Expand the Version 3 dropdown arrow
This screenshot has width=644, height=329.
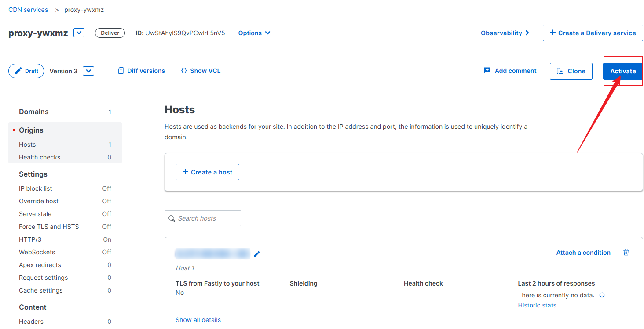click(x=88, y=71)
